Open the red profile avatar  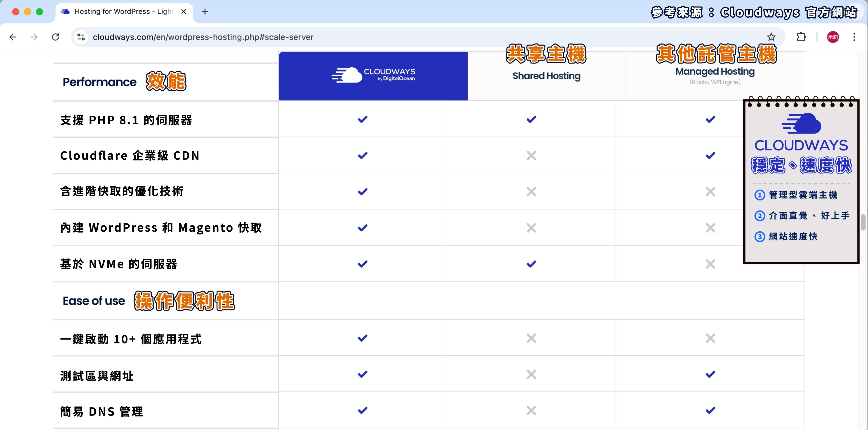tap(833, 37)
